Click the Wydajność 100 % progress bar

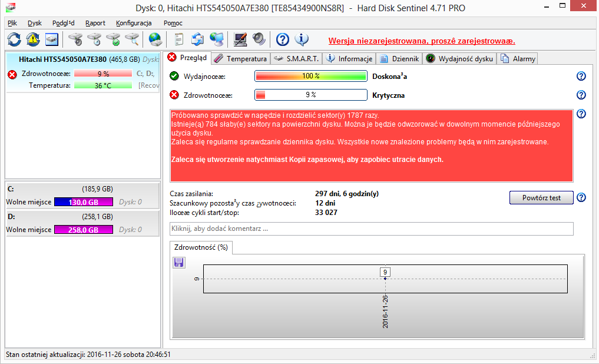click(311, 76)
